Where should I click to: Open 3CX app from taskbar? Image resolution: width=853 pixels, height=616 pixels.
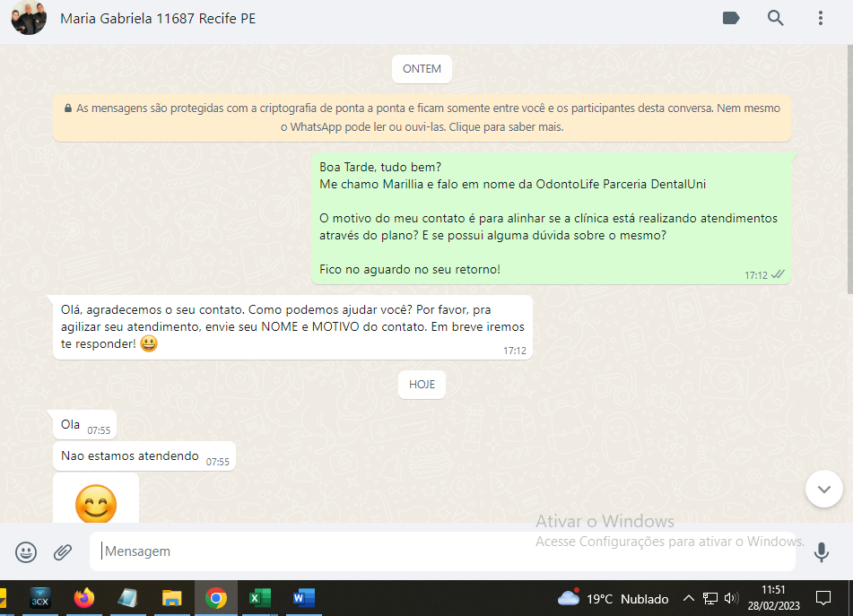[39, 598]
